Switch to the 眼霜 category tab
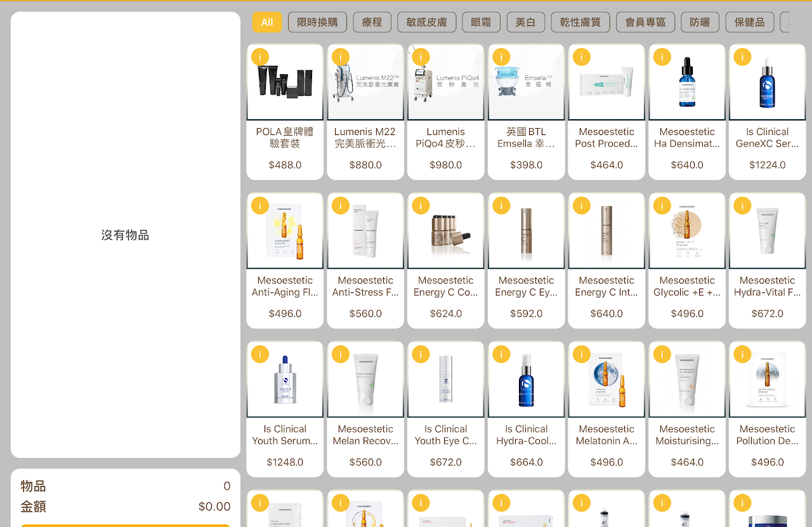Viewport: 812px width, 527px height. (x=480, y=22)
